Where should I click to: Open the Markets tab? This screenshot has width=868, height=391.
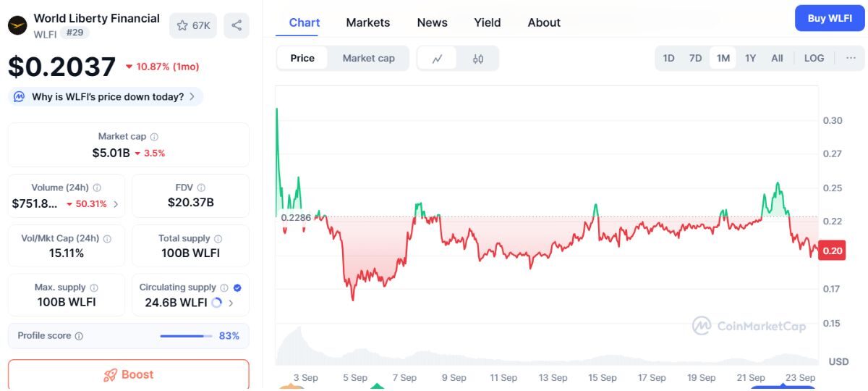click(x=367, y=22)
